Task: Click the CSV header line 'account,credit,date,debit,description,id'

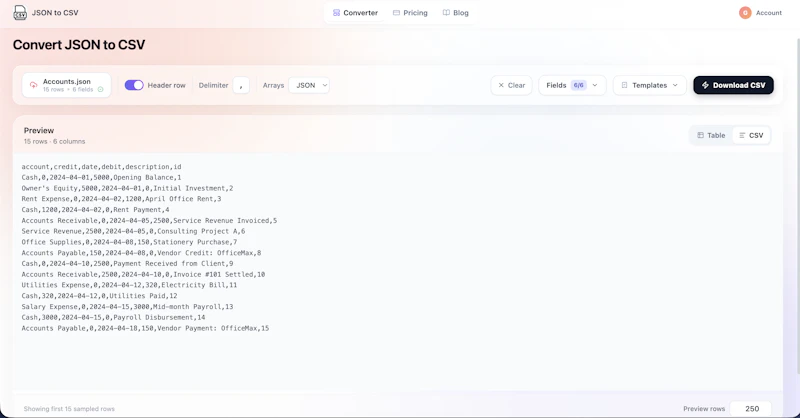Action: pyautogui.click(x=101, y=167)
